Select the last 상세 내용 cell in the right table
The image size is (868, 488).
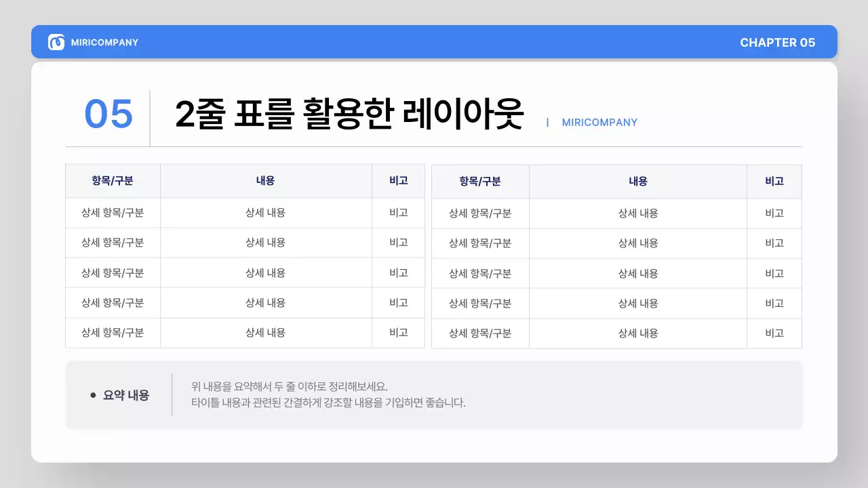point(637,333)
